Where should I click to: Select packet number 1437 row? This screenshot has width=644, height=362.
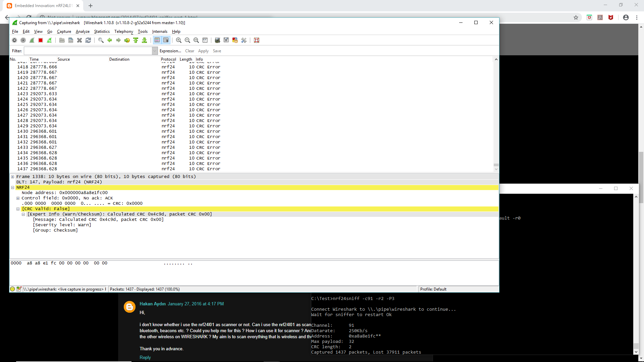pyautogui.click(x=252, y=169)
